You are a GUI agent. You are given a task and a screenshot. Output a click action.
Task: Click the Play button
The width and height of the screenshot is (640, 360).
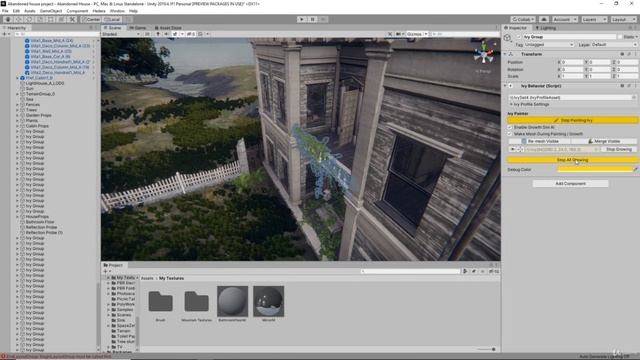pyautogui.click(x=302, y=19)
